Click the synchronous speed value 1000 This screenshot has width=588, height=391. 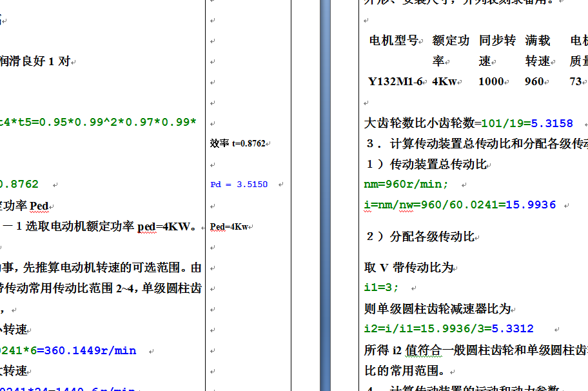(x=491, y=81)
